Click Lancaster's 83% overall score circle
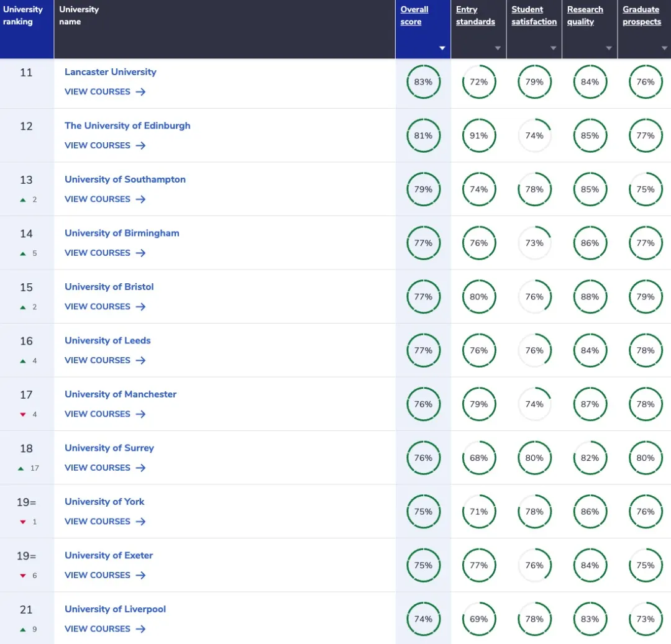The width and height of the screenshot is (671, 644). click(423, 82)
